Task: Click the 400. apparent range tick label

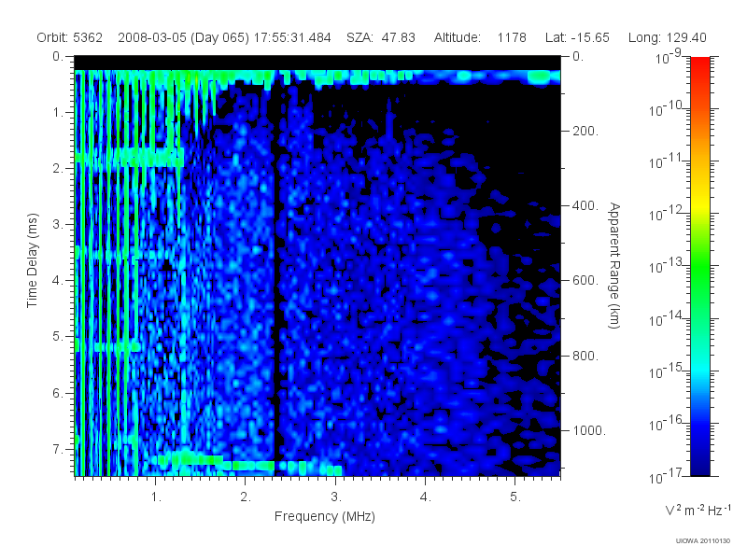Action: (585, 205)
